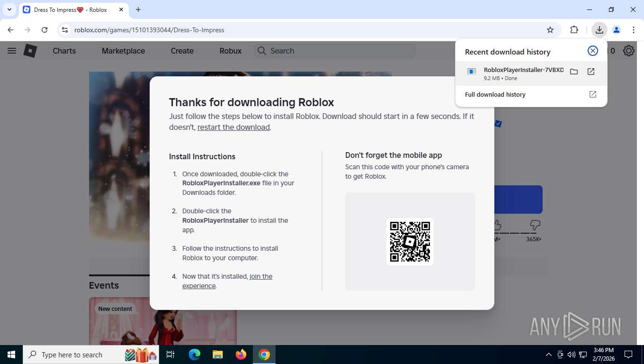The height and width of the screenshot is (364, 644).
Task: Open the RobloxPlayerInstaller download file
Action: point(591,72)
